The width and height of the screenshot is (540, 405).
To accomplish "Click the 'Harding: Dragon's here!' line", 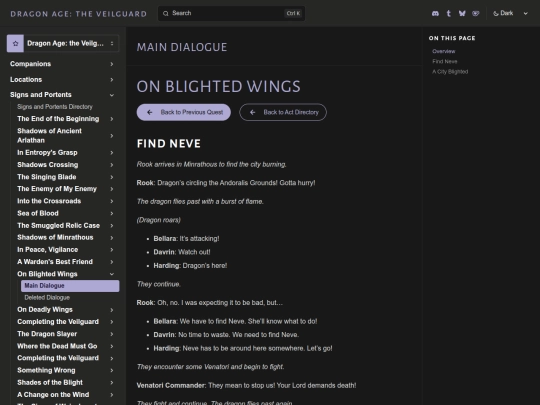I will (x=190, y=266).
